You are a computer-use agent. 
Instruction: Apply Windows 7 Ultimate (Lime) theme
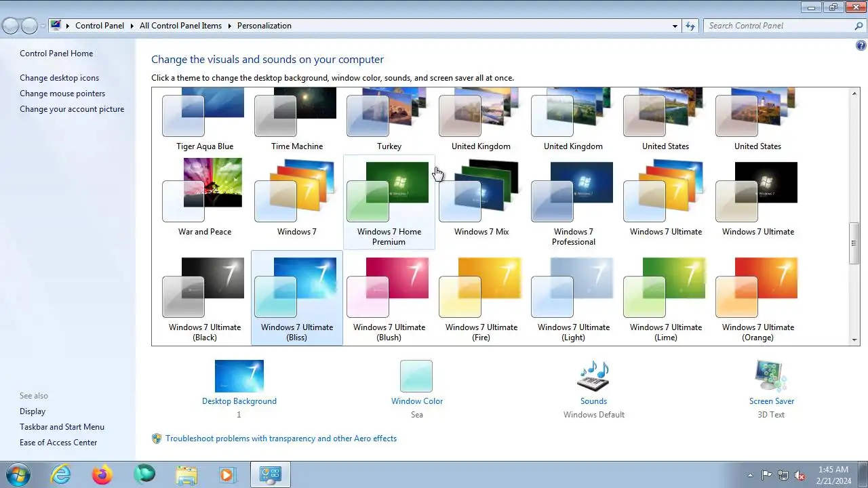click(666, 298)
